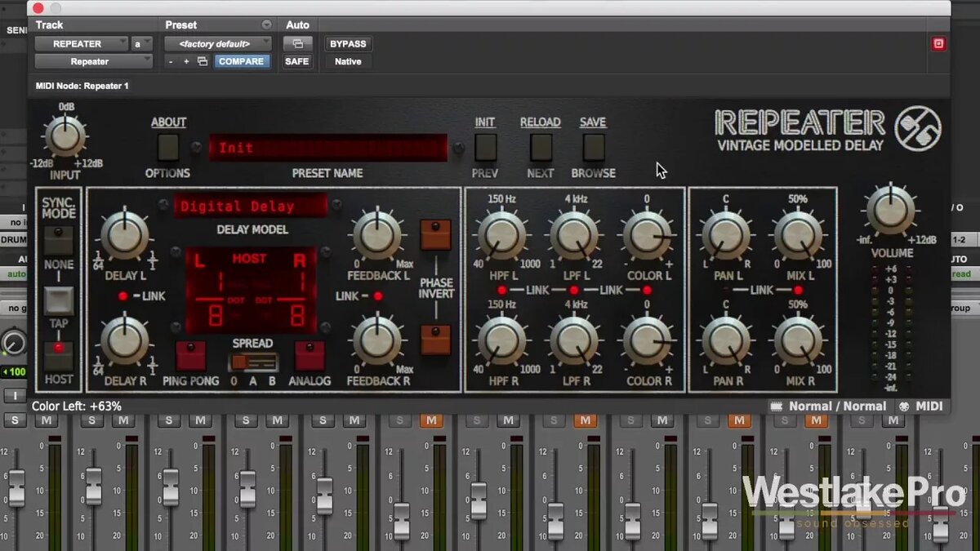Click the FEEDBACK R knob
The height and width of the screenshot is (551, 980).
[x=377, y=340]
